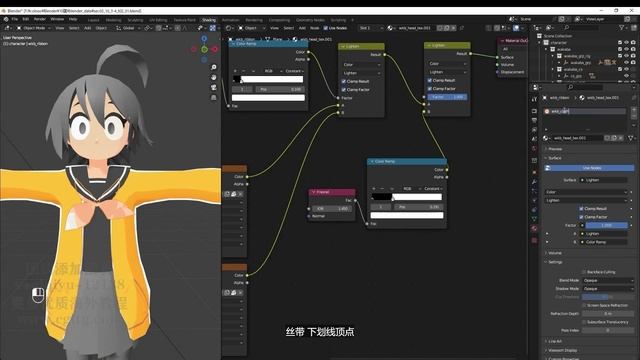Click the Properties editor search field

[x=586, y=87]
